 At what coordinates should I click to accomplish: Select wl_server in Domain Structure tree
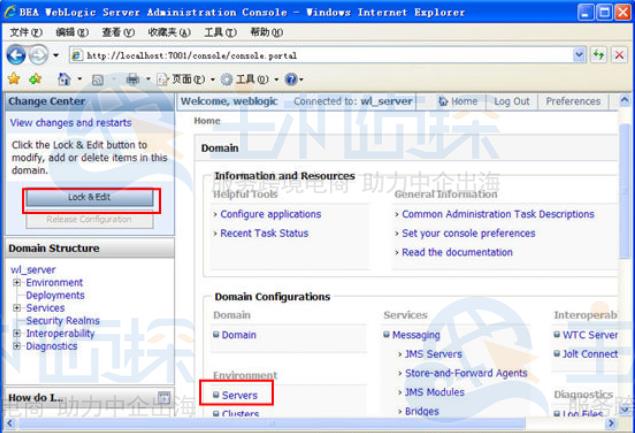coord(33,270)
